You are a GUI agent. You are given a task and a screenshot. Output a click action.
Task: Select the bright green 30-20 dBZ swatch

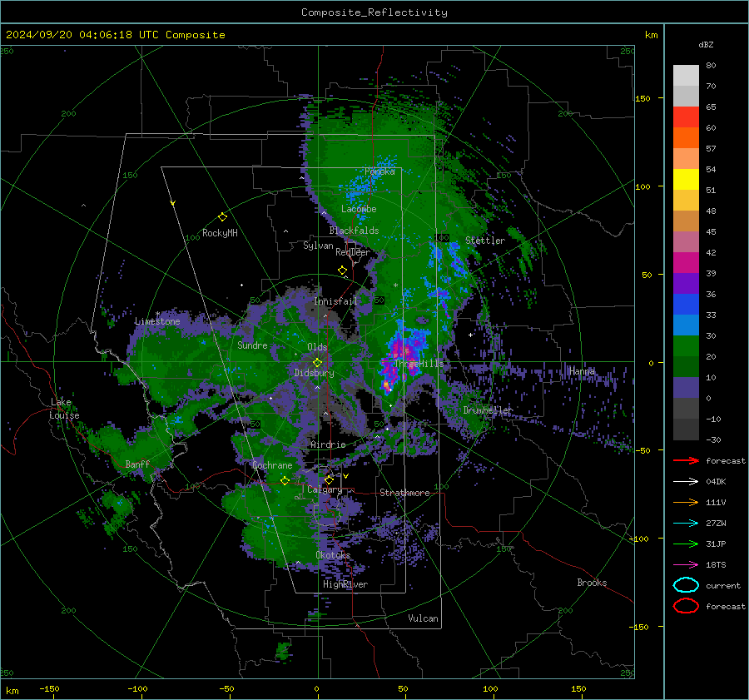point(686,346)
